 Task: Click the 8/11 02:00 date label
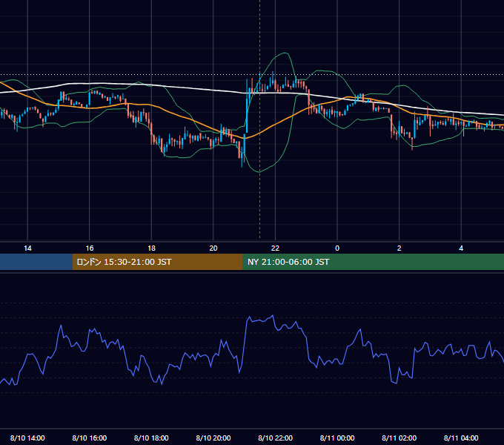click(399, 438)
